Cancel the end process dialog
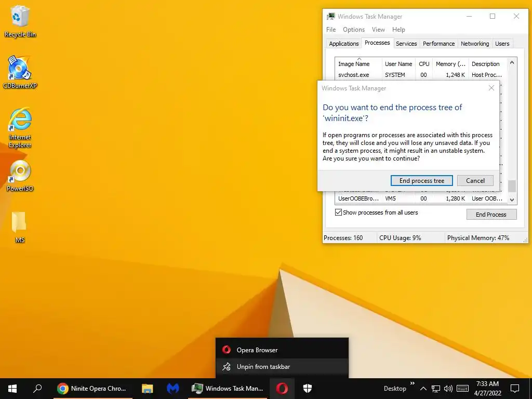The height and width of the screenshot is (399, 532). [x=475, y=180]
